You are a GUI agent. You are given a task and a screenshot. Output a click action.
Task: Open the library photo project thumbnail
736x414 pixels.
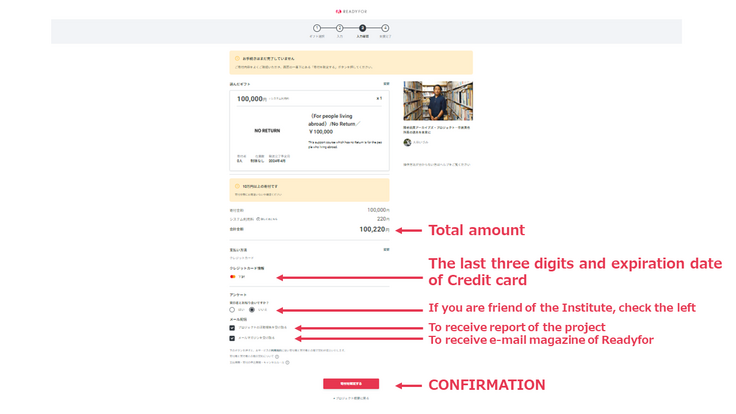(438, 100)
